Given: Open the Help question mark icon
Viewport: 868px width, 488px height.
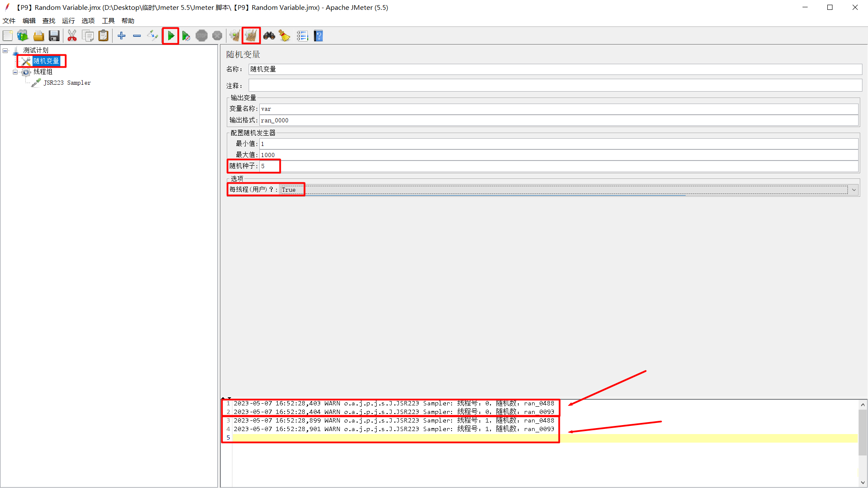Looking at the screenshot, I should click(318, 36).
